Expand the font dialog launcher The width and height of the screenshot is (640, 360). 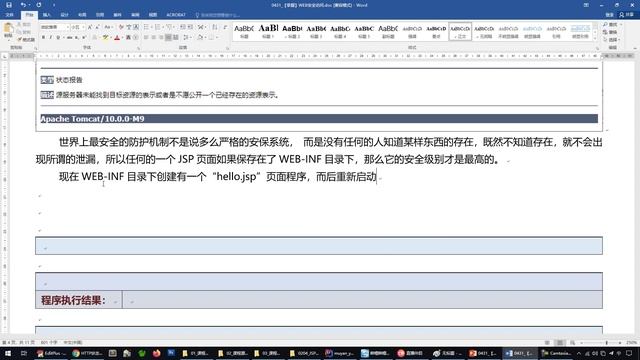point(138,48)
